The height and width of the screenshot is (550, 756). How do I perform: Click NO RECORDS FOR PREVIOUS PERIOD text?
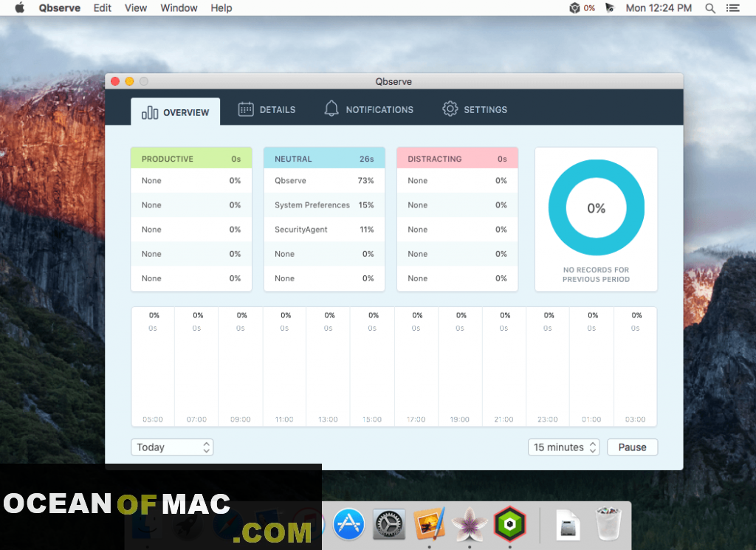coord(596,275)
